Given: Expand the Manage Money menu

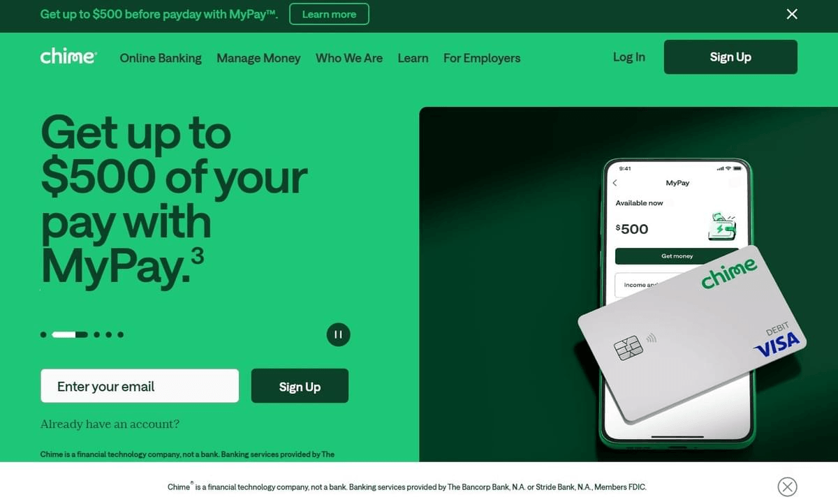Looking at the screenshot, I should pyautogui.click(x=258, y=58).
